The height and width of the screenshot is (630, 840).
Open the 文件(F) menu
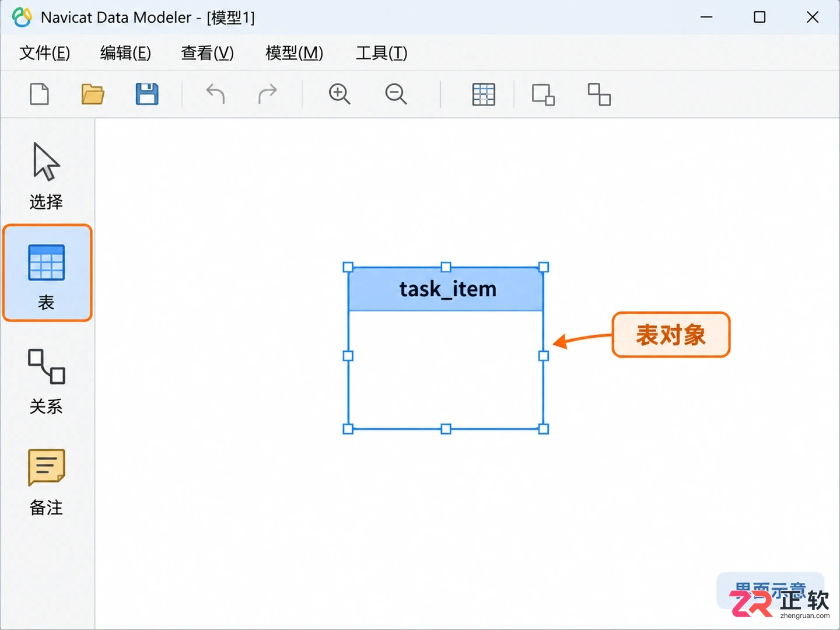tap(44, 53)
